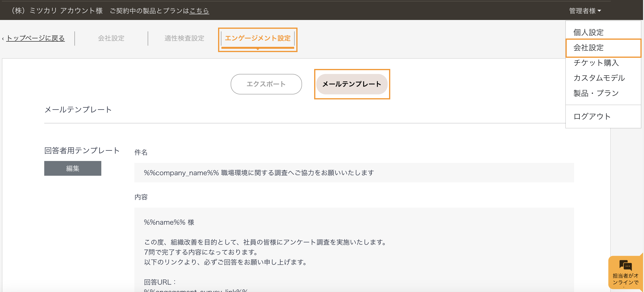
Task: Switch to the 会社設定 tab
Action: [x=111, y=38]
